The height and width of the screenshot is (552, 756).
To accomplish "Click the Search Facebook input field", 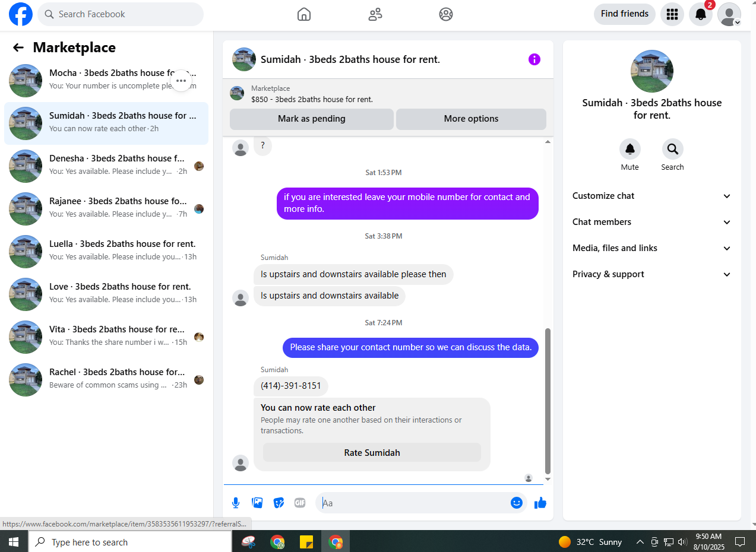I will click(121, 14).
